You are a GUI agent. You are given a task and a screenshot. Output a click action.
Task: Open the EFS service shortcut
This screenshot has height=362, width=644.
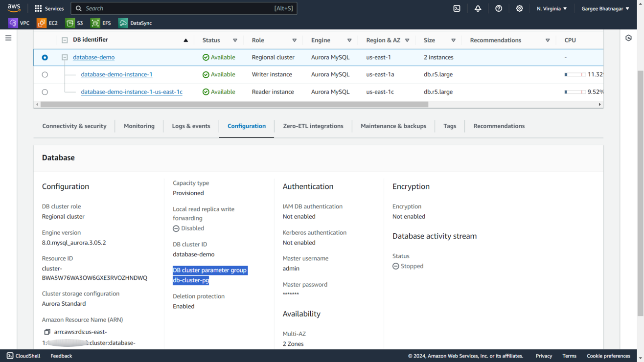pos(101,23)
